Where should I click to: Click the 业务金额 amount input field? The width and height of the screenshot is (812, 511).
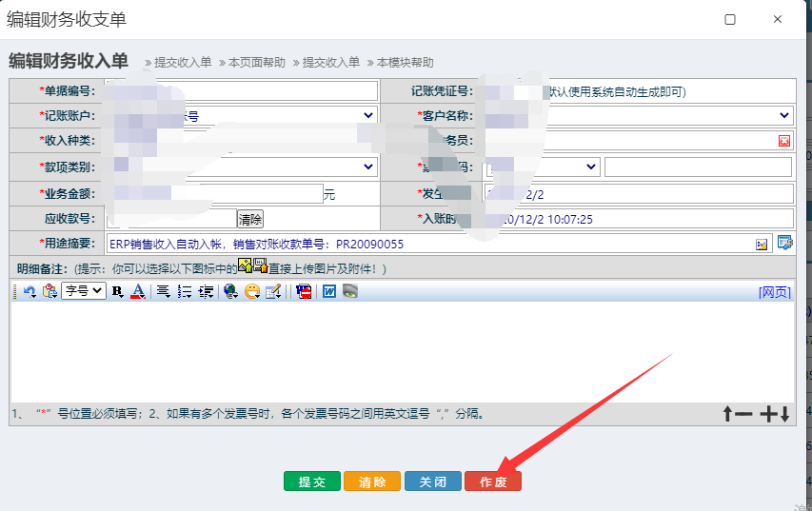(x=215, y=193)
